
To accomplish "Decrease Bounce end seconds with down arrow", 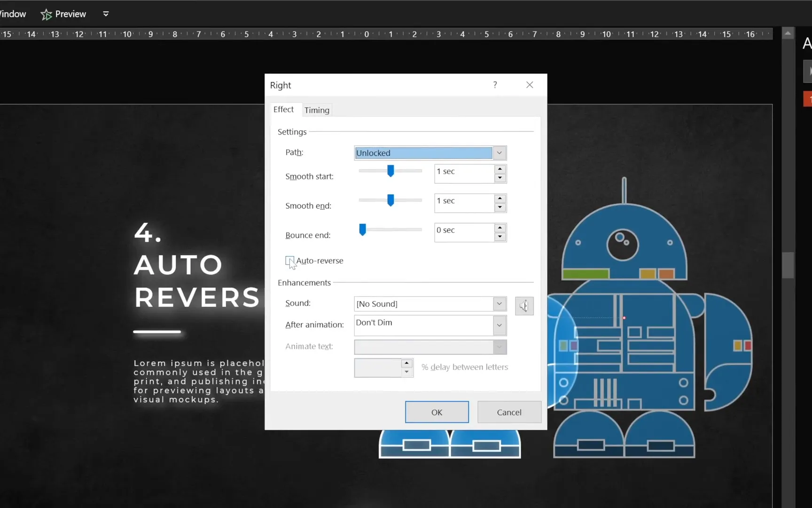I will 500,237.
